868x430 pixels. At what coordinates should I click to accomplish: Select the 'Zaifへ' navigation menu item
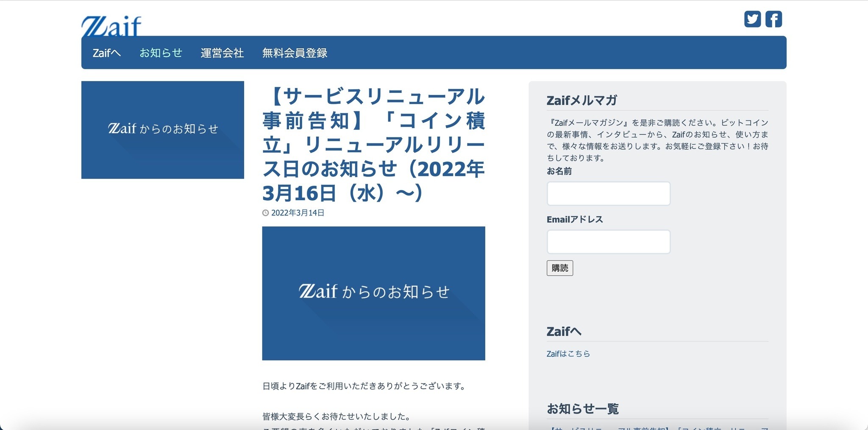coord(106,53)
